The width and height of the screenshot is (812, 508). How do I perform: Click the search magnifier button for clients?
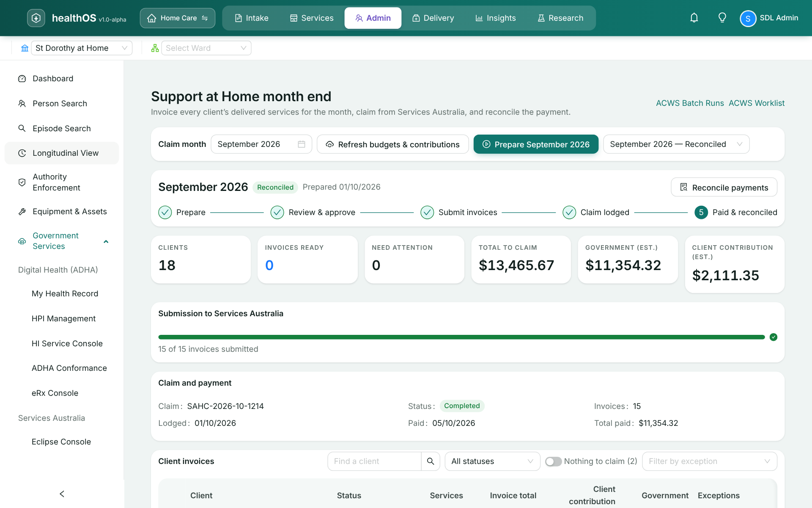(x=431, y=461)
